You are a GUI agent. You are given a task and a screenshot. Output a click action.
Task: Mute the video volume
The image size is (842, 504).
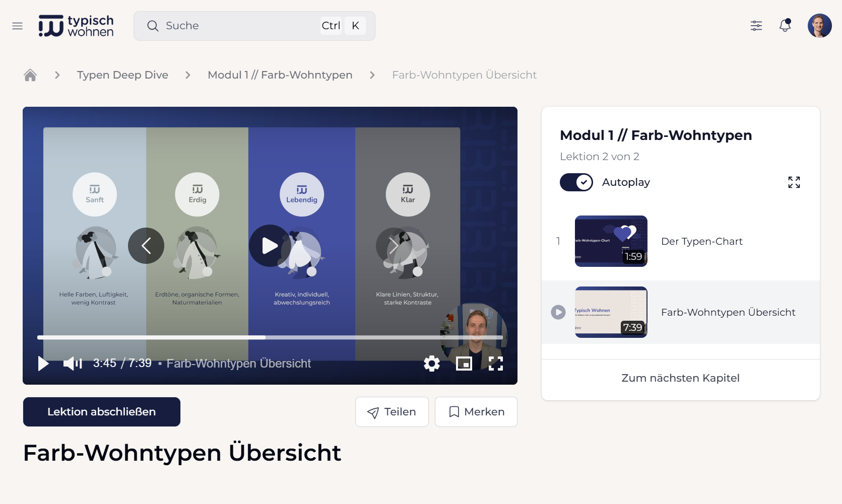tap(73, 364)
